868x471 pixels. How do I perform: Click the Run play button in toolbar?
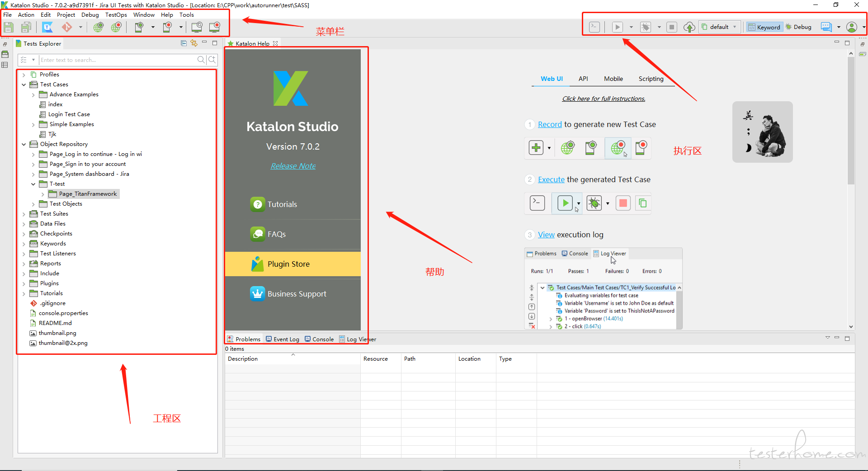[x=617, y=27]
